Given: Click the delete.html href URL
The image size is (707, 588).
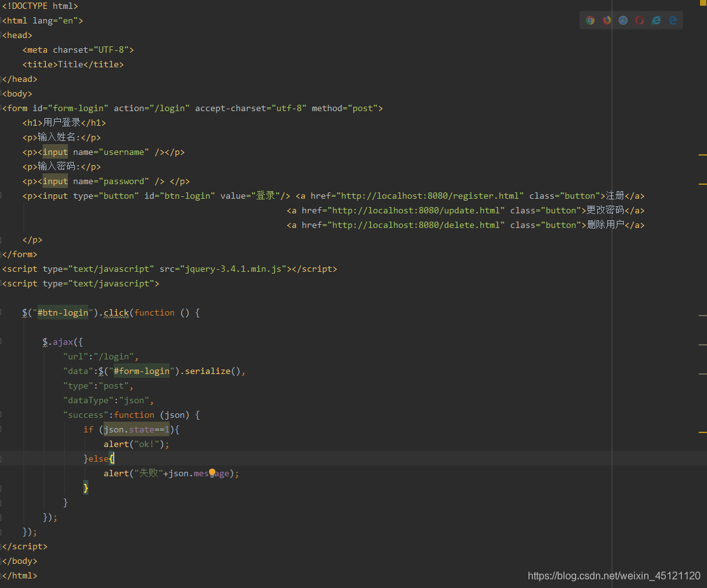Looking at the screenshot, I should click(415, 225).
